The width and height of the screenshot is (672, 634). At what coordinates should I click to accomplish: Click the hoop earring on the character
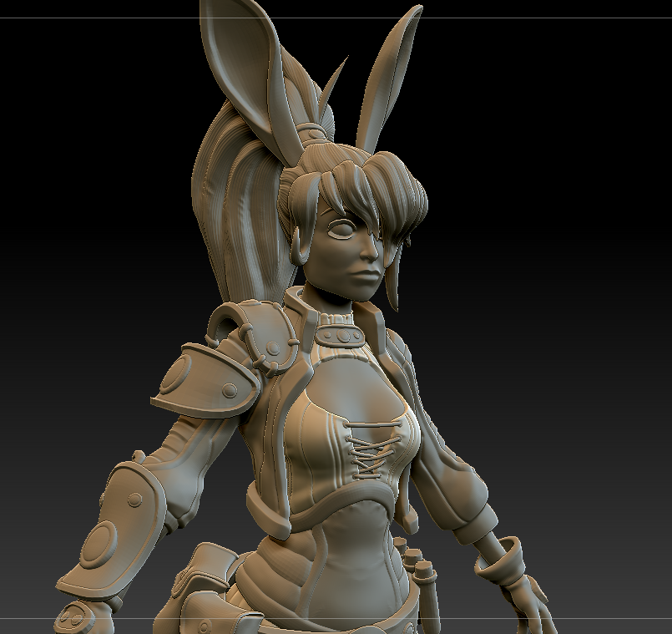300,247
